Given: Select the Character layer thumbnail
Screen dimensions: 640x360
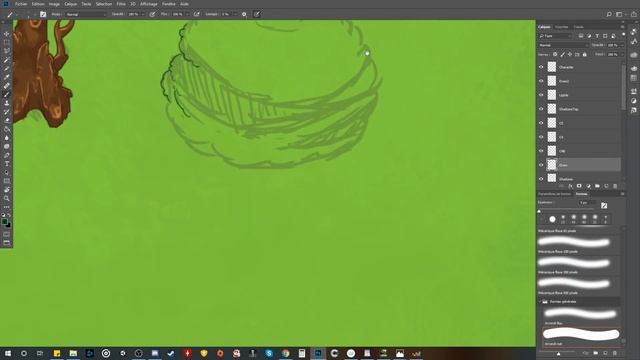Looking at the screenshot, I should point(552,67).
